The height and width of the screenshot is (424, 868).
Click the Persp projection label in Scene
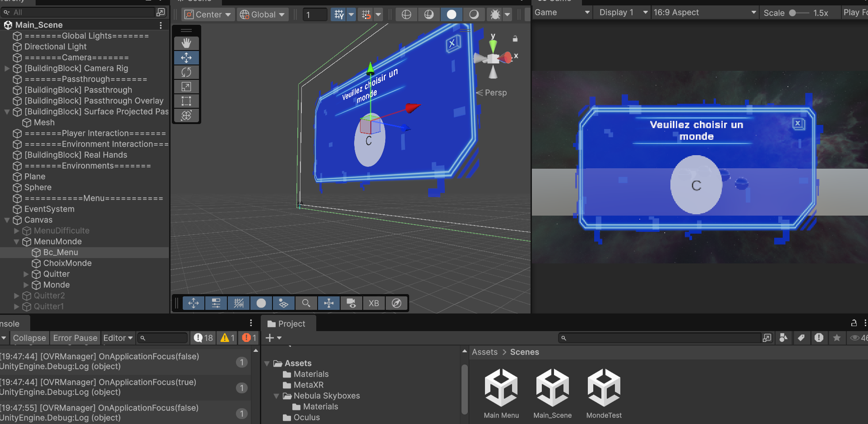(x=496, y=92)
